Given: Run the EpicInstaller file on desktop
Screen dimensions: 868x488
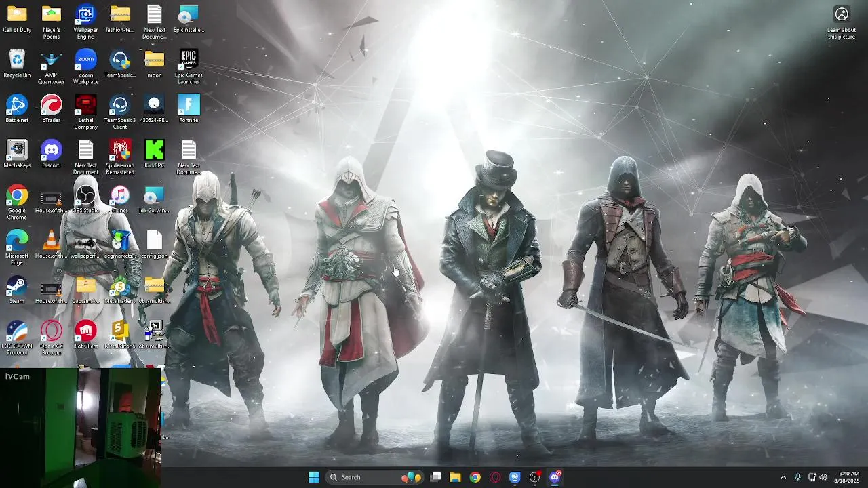Looking at the screenshot, I should pyautogui.click(x=189, y=19).
